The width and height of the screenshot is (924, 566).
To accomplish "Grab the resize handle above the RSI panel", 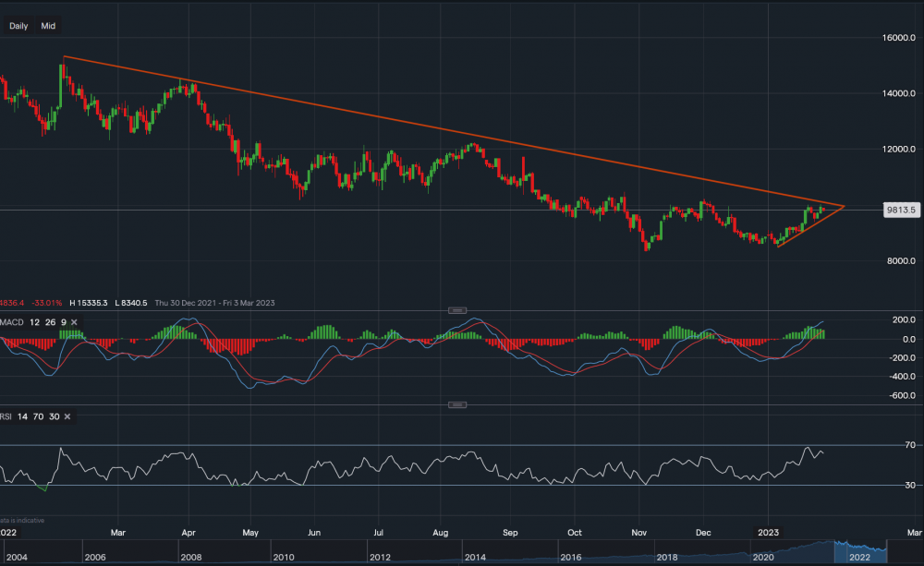I will click(455, 404).
